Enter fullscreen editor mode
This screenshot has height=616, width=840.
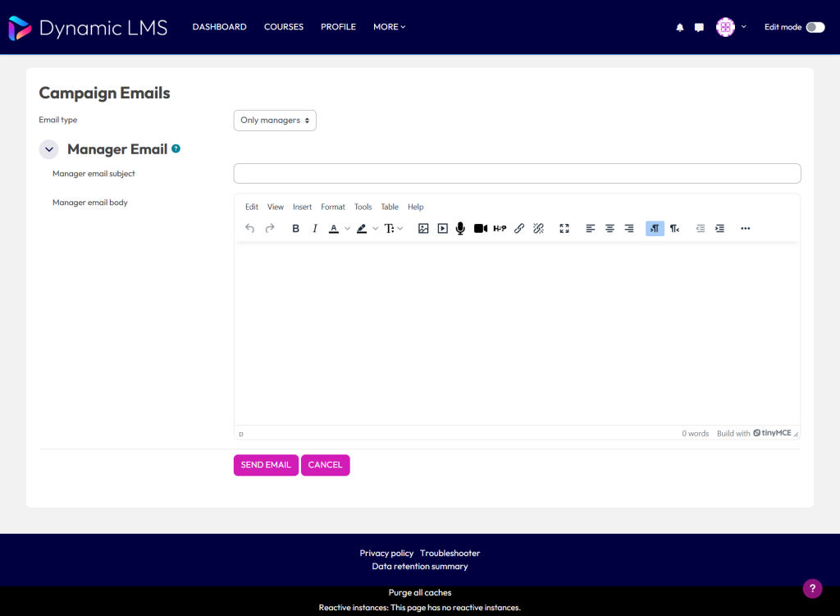coord(564,229)
